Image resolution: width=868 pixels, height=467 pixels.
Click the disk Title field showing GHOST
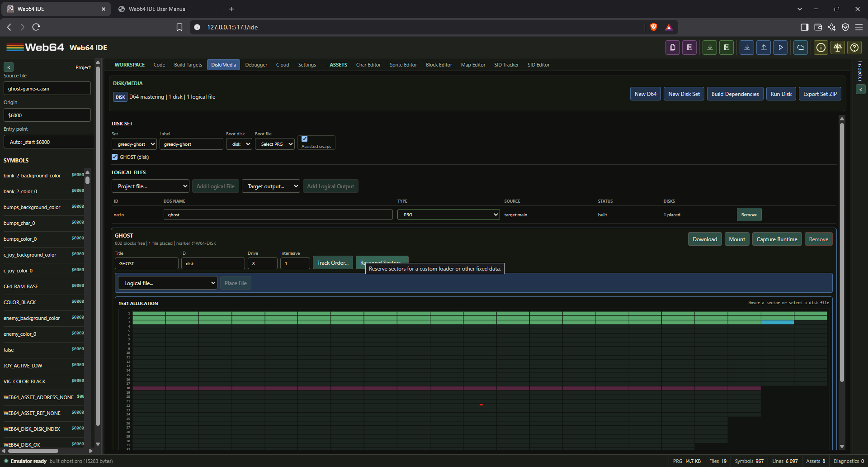tap(146, 263)
